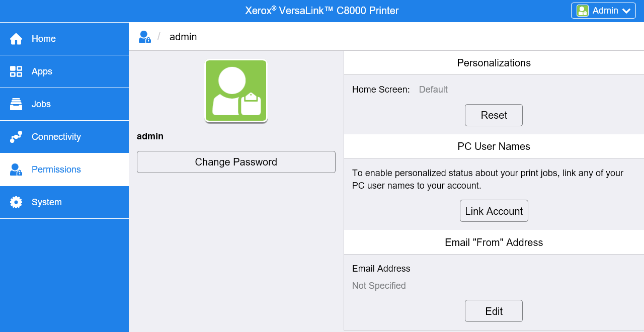Click the admin breadcrumb label

click(x=183, y=37)
